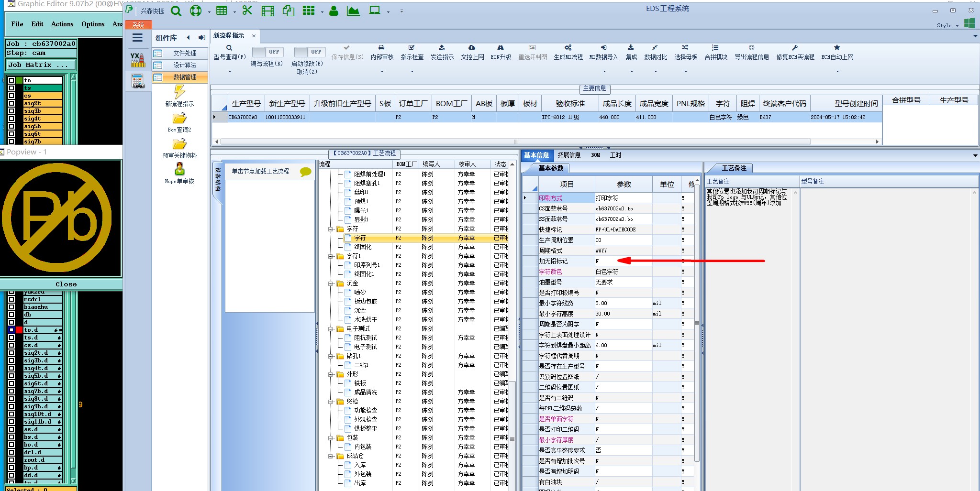The height and width of the screenshot is (491, 980).
Task: Check the box beside layer sig4t
Action: 11,119
